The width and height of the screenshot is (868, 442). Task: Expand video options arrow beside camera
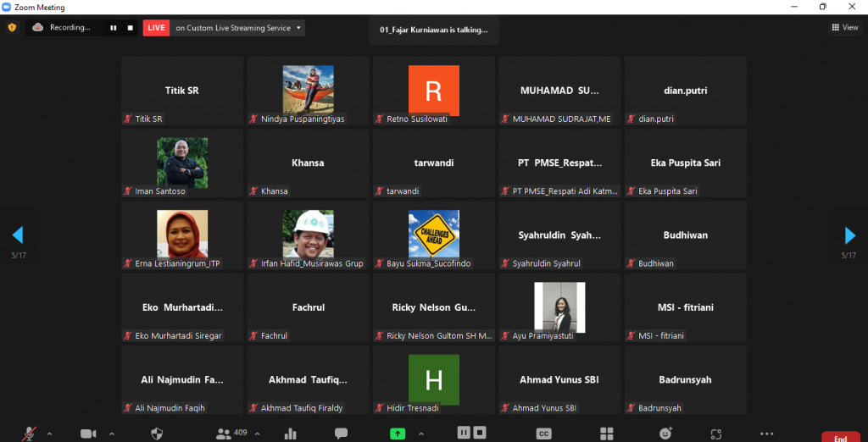[x=108, y=434]
